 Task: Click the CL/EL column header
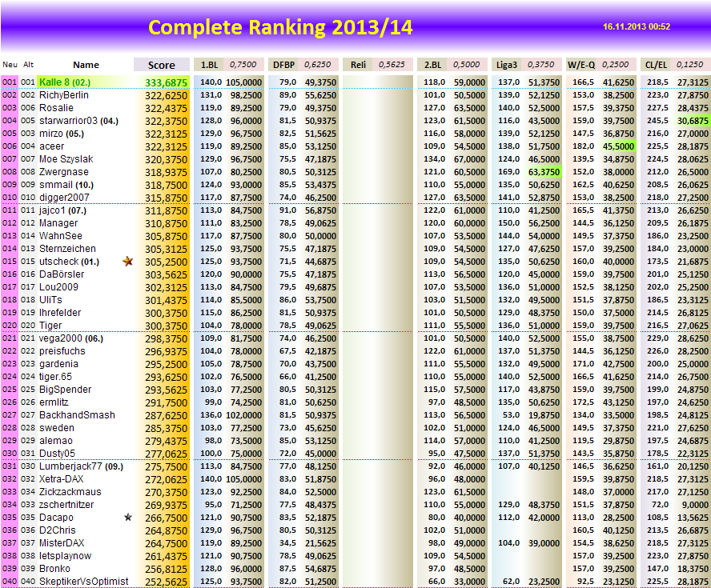click(x=655, y=65)
